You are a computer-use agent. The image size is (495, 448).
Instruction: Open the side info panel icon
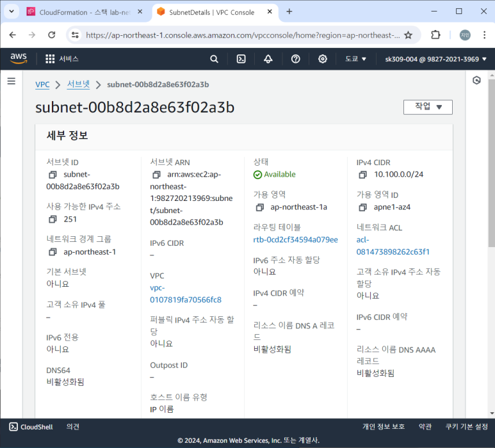[476, 81]
